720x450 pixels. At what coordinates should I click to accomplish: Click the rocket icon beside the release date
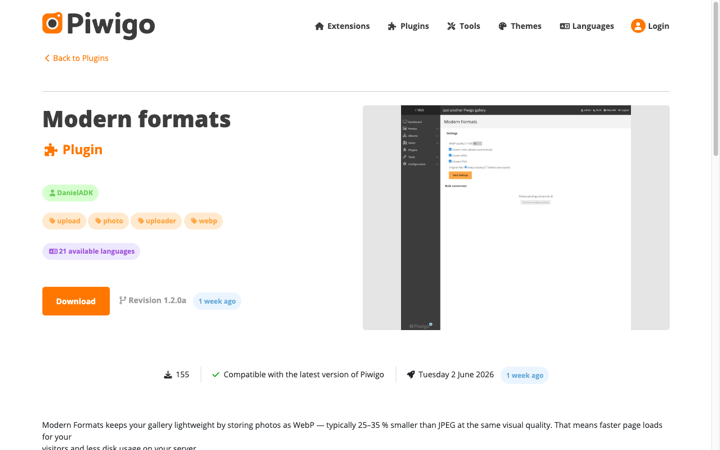411,375
